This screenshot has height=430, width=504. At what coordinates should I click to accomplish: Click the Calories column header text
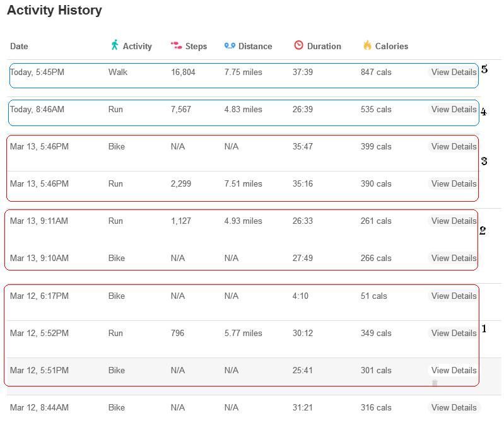(391, 46)
